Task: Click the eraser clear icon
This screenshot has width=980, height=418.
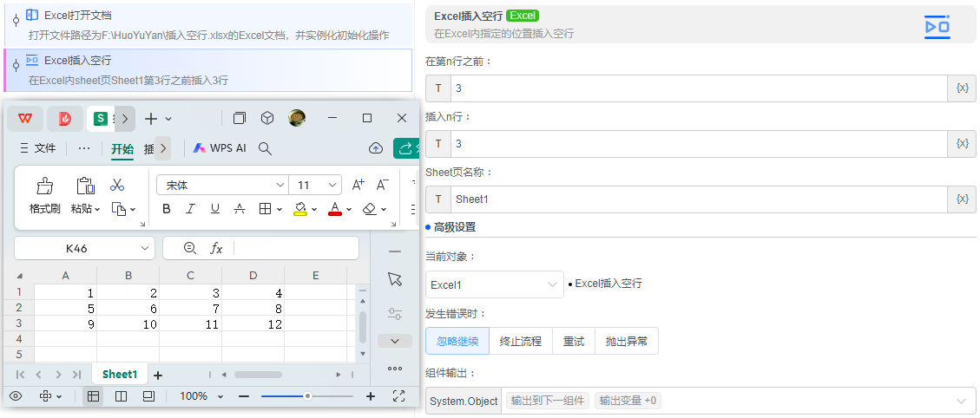Action: coord(370,209)
